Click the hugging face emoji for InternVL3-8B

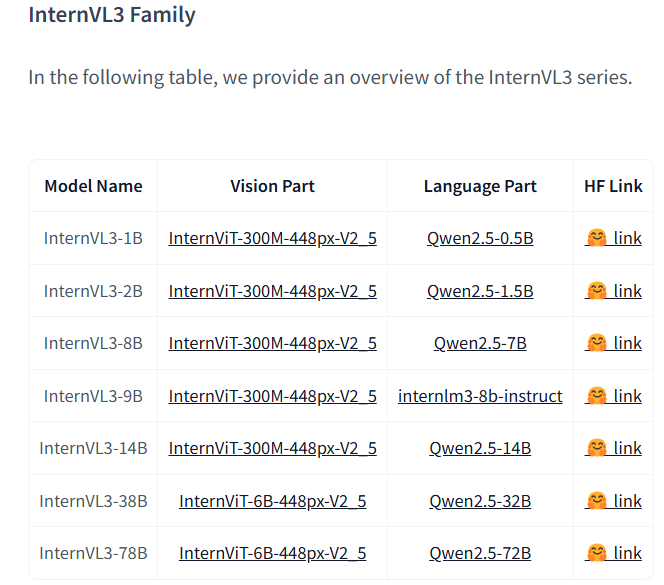tap(597, 343)
